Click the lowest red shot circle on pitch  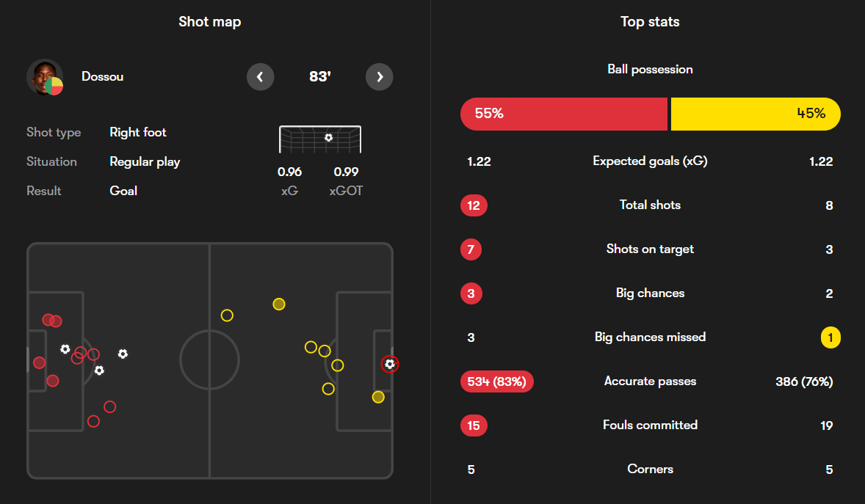tap(93, 421)
